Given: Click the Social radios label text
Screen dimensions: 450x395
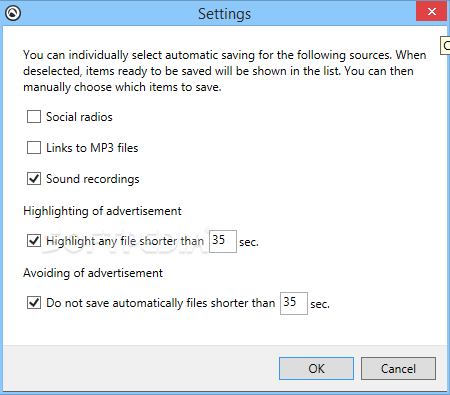Looking at the screenshot, I should click(79, 117).
